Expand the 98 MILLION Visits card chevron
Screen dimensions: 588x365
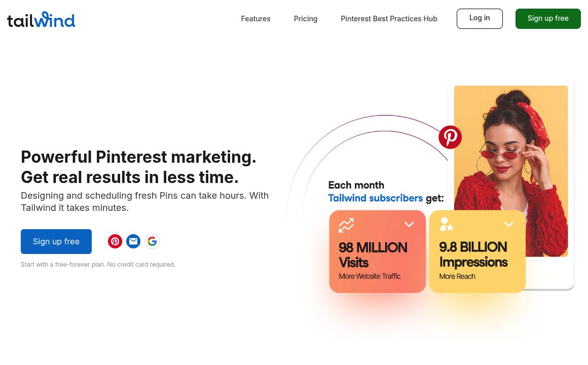click(x=409, y=224)
